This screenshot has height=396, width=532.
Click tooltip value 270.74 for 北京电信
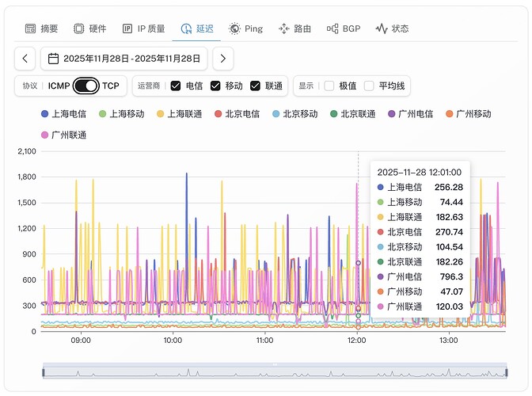449,232
